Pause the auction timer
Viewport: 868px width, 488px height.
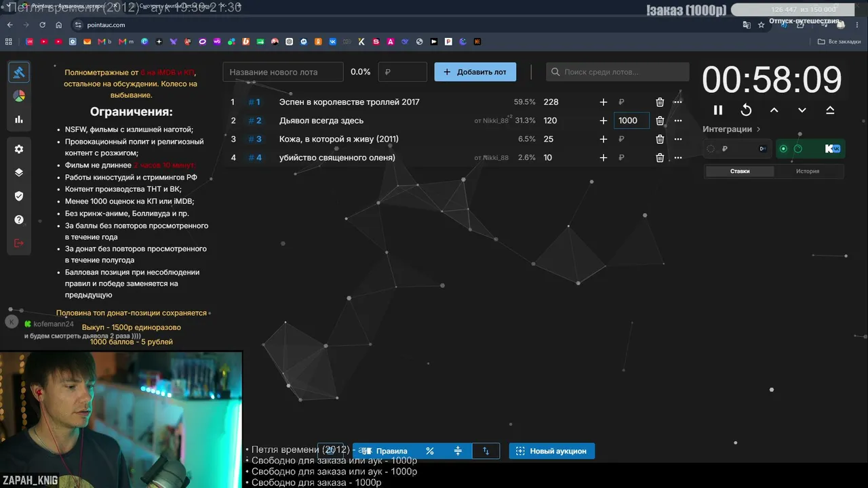click(x=718, y=110)
